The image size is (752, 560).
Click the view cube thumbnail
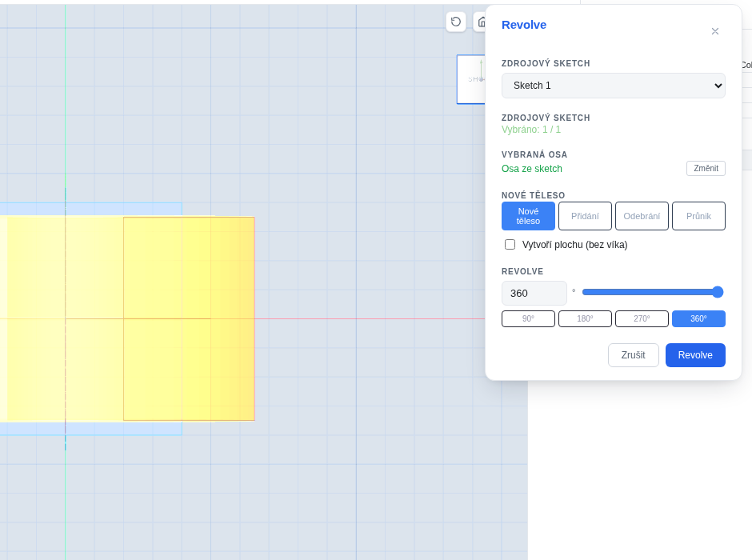(x=471, y=79)
